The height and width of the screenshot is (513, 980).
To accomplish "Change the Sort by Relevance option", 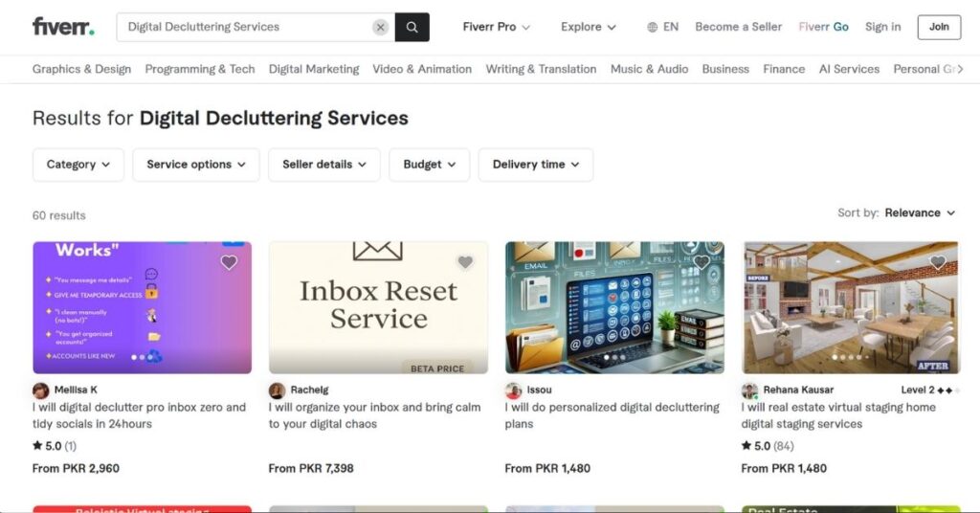I will click(x=920, y=213).
